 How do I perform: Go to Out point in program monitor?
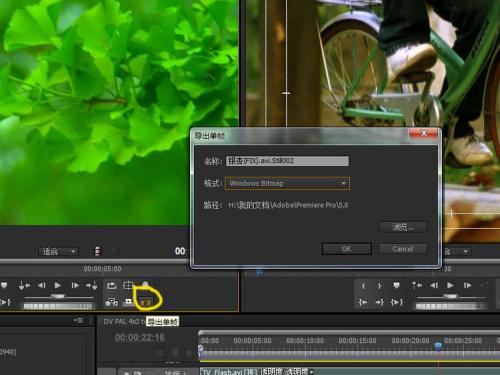(x=380, y=302)
